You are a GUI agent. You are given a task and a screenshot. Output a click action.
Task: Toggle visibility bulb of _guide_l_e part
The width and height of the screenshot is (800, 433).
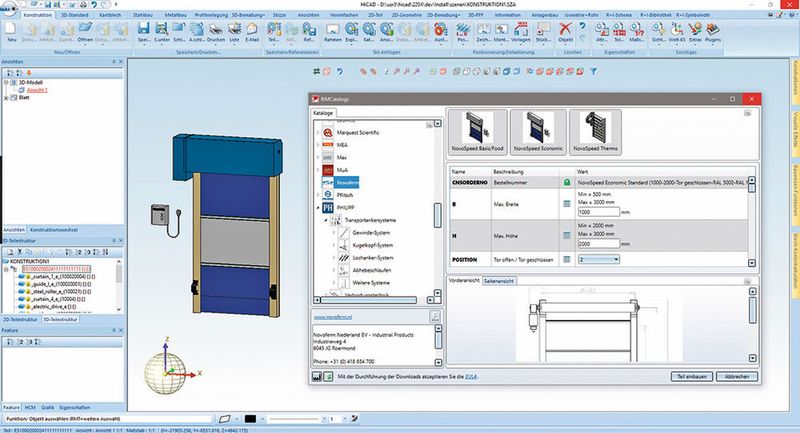(x=29, y=284)
